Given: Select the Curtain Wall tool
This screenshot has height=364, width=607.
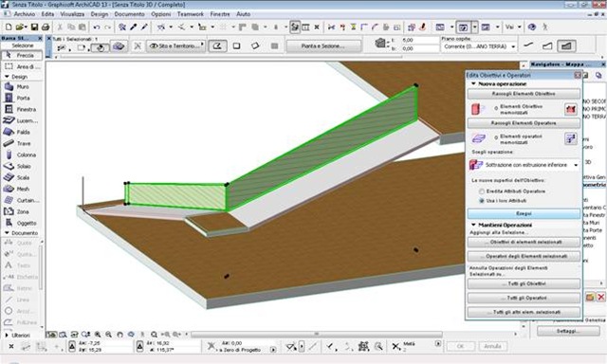Looking at the screenshot, I should tap(22, 200).
